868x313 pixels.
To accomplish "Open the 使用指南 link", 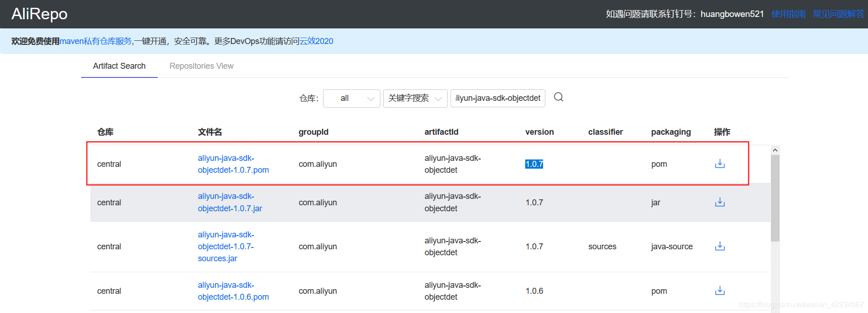I will tap(788, 14).
